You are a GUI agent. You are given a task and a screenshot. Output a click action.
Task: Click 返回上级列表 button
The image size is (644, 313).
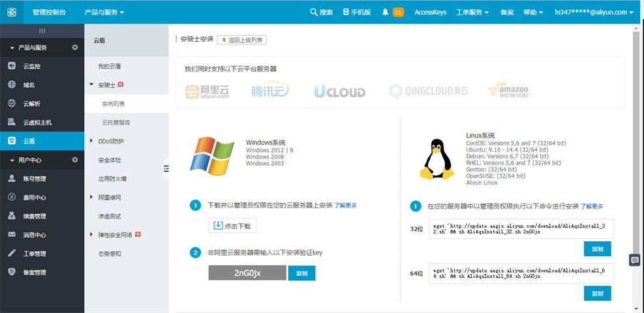241,40
